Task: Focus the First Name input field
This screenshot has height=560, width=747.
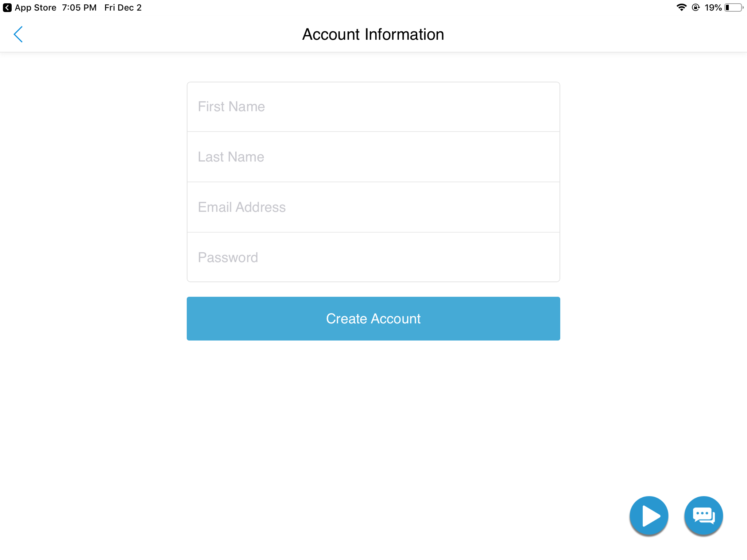Action: [x=373, y=107]
